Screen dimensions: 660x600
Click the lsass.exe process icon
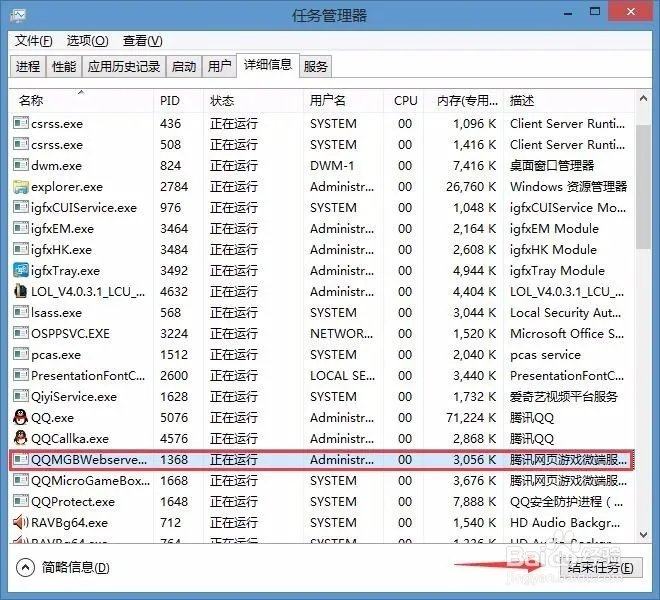pos(20,312)
